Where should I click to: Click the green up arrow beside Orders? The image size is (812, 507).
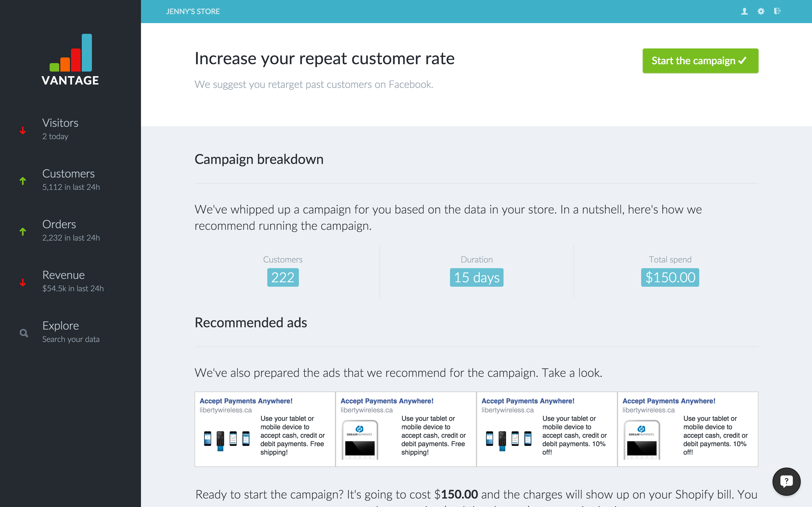coord(23,231)
